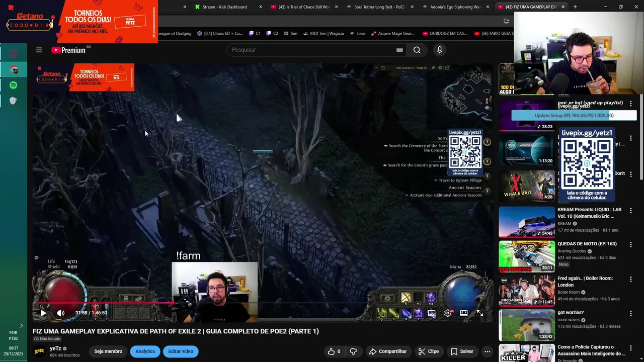Open options for QUEDAS DE MOTO video
The width and height of the screenshot is (644, 362).
click(x=631, y=245)
